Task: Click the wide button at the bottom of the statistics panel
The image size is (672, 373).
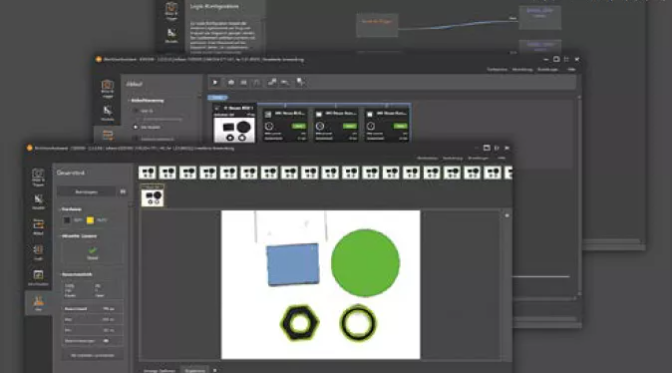Action: pyautogui.click(x=92, y=355)
